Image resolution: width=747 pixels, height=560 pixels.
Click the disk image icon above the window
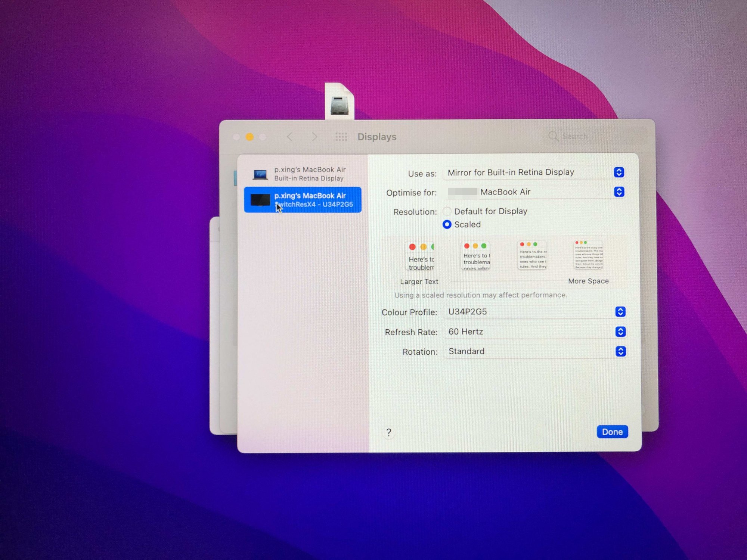coord(339,102)
